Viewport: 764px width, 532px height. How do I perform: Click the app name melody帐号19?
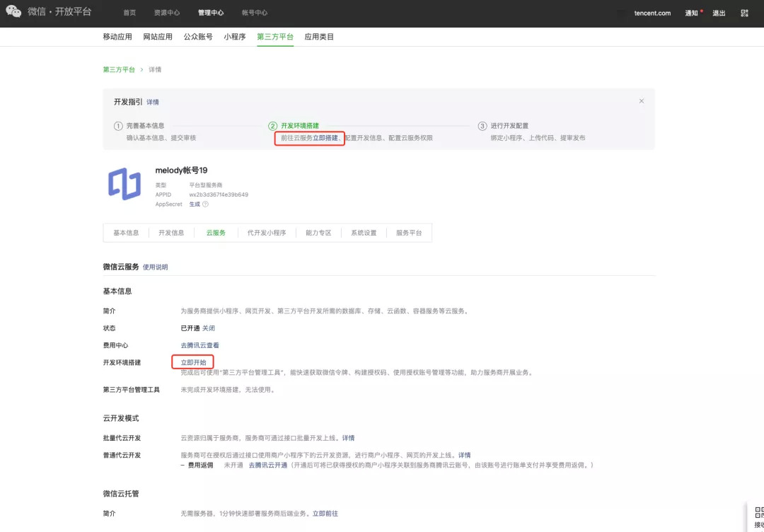pyautogui.click(x=181, y=170)
